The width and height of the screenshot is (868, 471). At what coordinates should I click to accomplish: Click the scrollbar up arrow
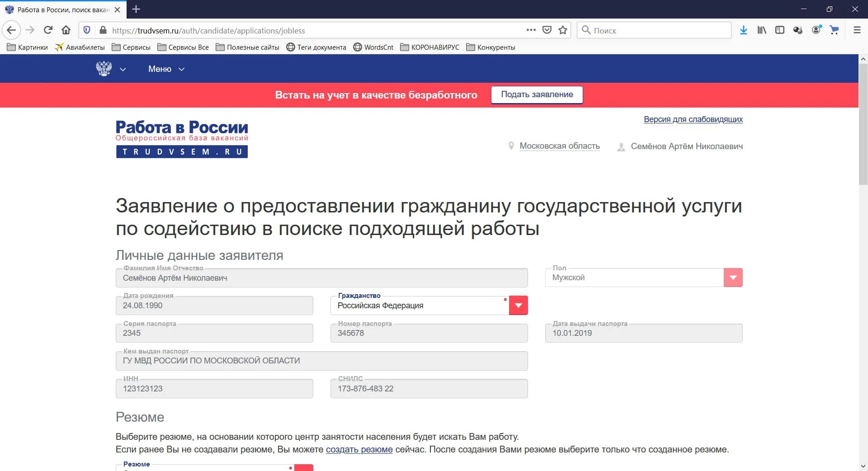(863, 59)
